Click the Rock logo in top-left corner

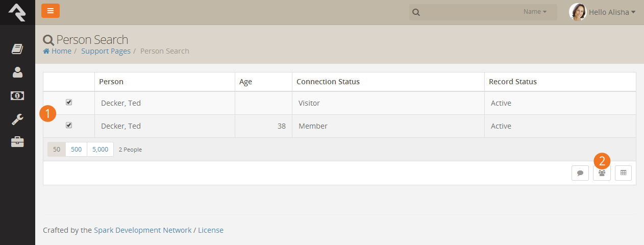coord(17,12)
